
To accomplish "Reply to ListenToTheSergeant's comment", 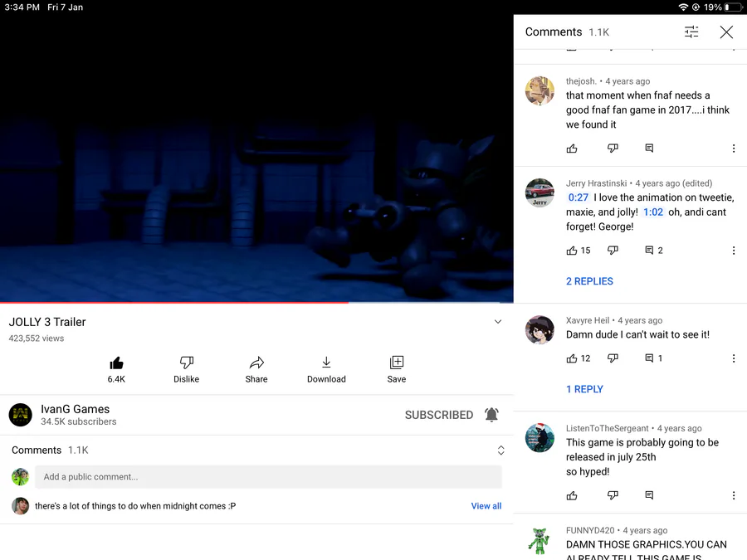I will (x=649, y=496).
